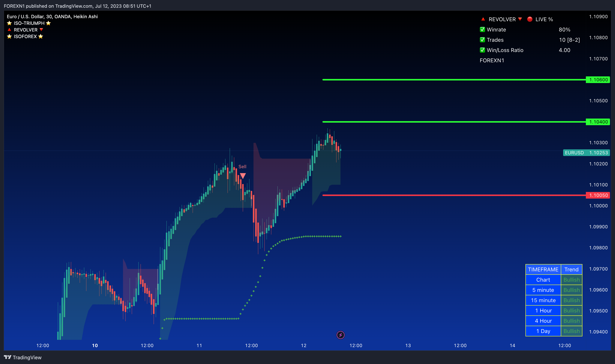This screenshot has height=364, width=615.
Task: Click the Win/Loss Ratio 4.00 value
Action: point(564,50)
